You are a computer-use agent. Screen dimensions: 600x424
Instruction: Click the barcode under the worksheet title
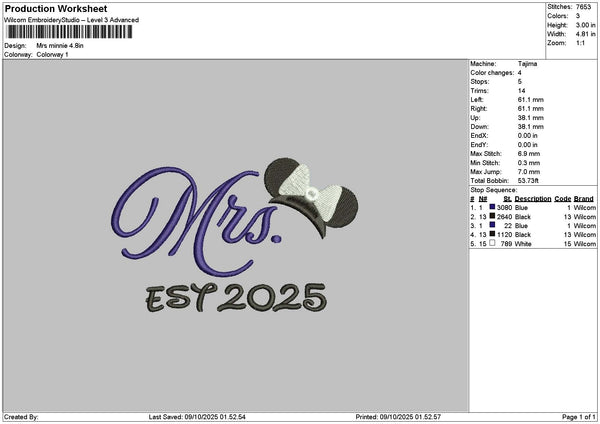[x=70, y=32]
